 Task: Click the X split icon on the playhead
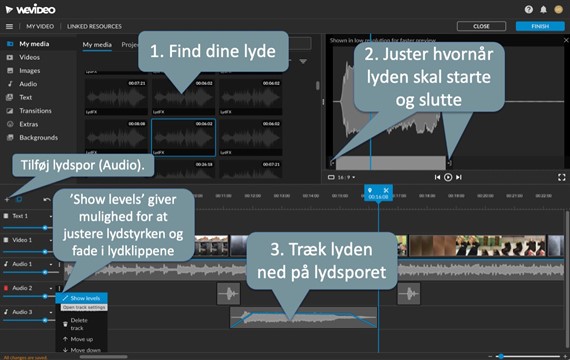click(386, 190)
